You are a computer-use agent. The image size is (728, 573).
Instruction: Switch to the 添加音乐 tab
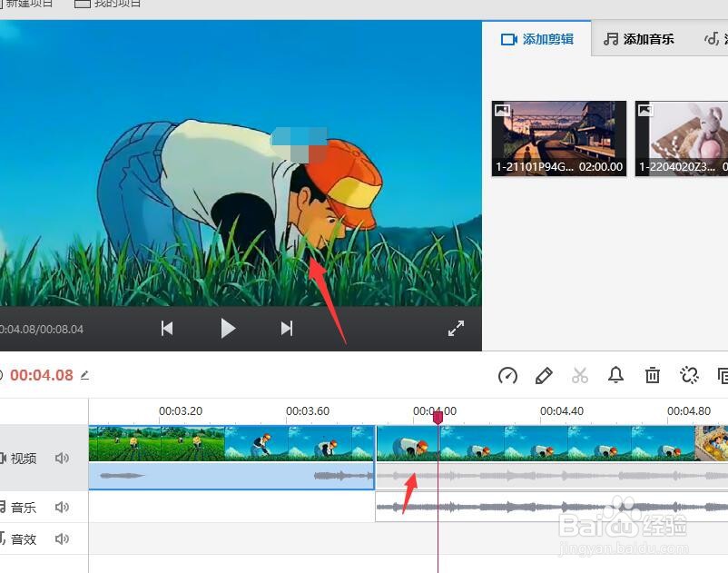(639, 39)
